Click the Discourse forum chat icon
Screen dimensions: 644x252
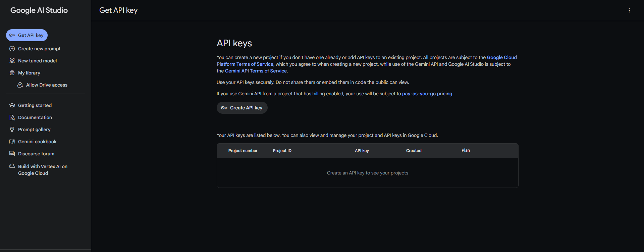pyautogui.click(x=12, y=154)
